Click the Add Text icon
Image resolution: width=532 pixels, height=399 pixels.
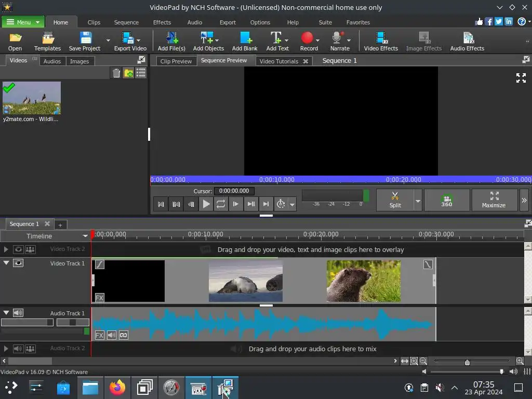[x=277, y=42]
